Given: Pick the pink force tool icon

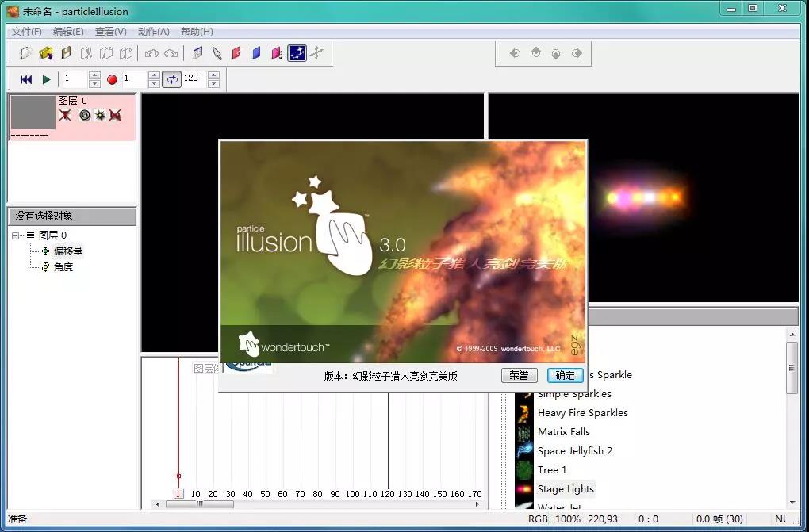Looking at the screenshot, I should coord(277,53).
